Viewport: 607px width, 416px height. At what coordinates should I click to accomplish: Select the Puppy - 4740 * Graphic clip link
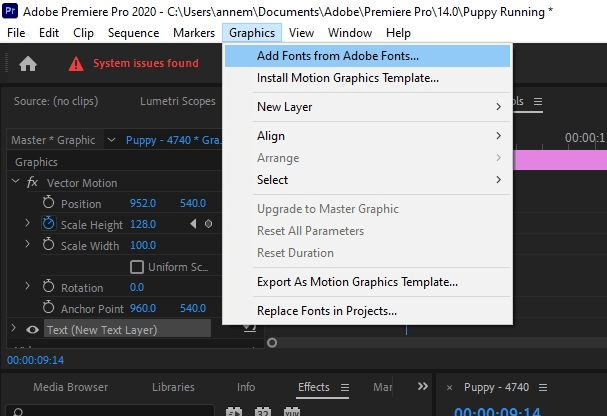(x=173, y=140)
